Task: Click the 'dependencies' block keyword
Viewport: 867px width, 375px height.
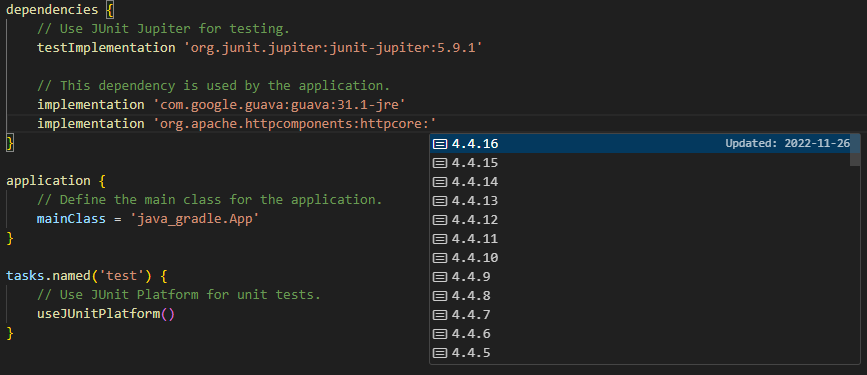Action: [x=53, y=10]
